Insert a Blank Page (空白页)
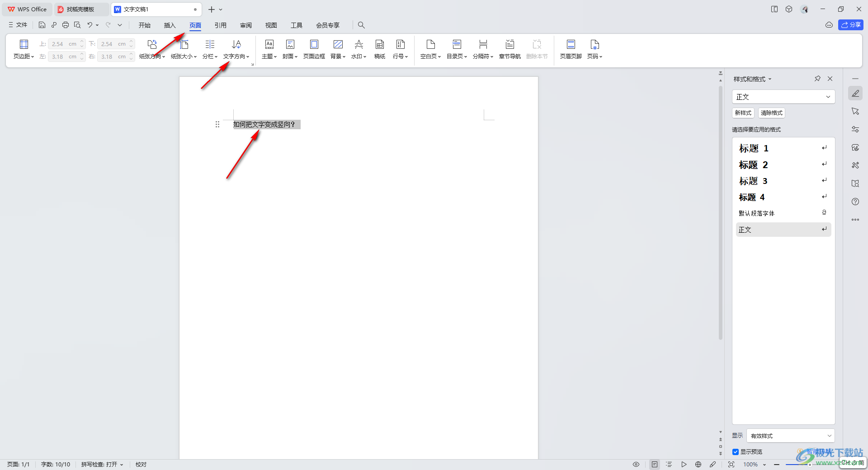 coord(430,49)
